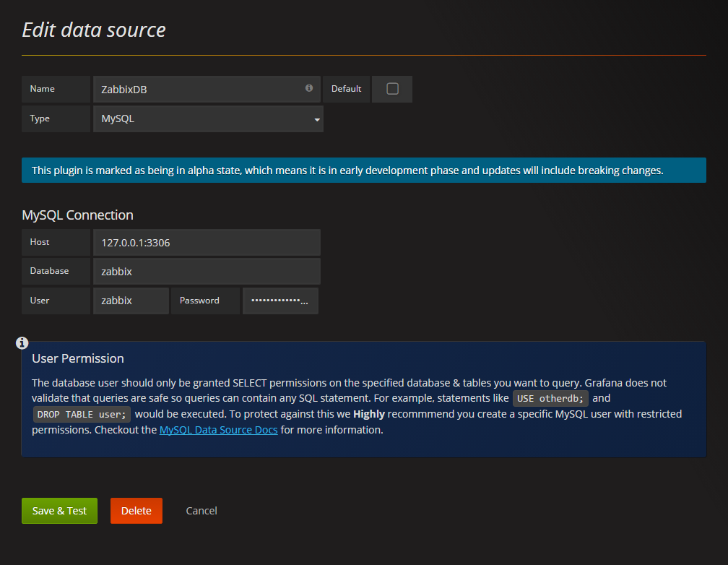728x565 pixels.
Task: Click the Database field containing zabbix
Action: (207, 271)
